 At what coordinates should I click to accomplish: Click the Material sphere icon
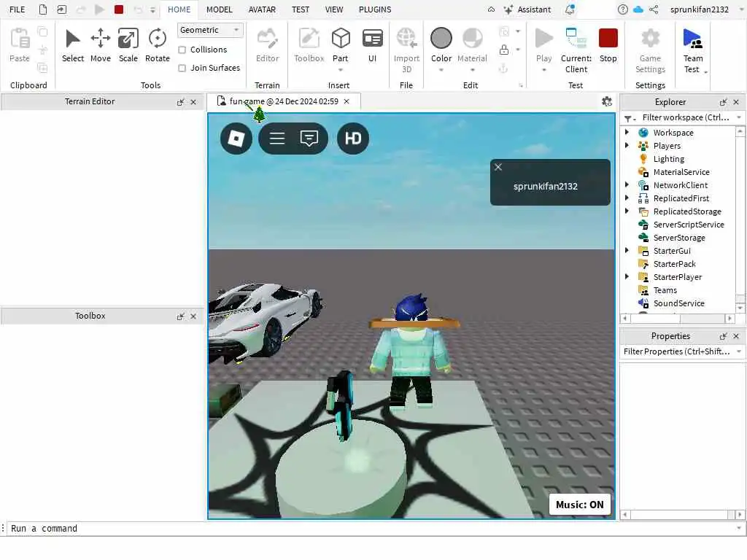pos(472,38)
